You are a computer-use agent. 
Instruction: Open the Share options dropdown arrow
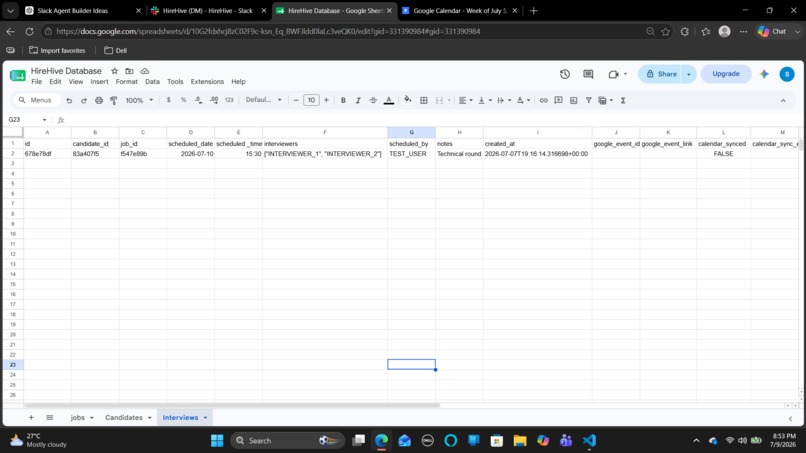click(x=689, y=74)
